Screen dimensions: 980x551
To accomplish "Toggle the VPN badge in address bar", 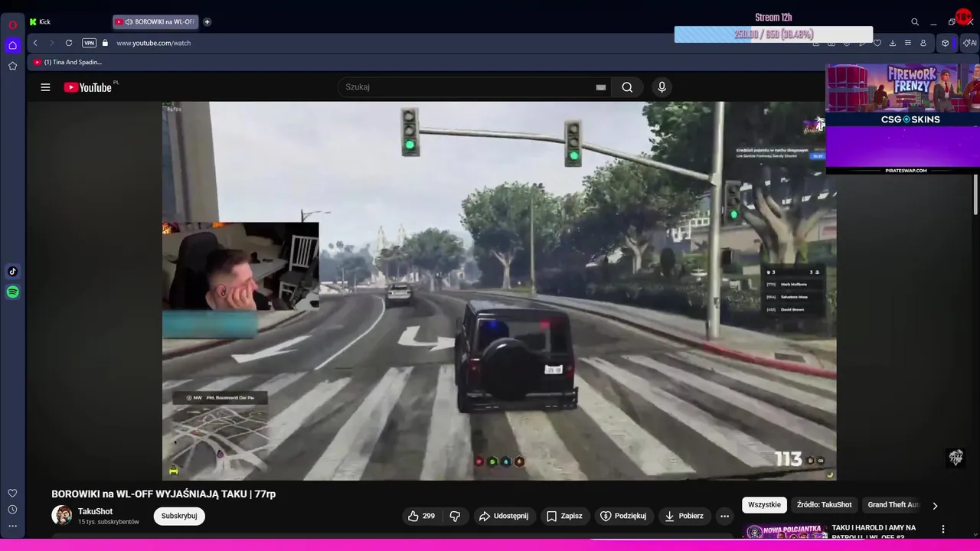I will (x=89, y=43).
